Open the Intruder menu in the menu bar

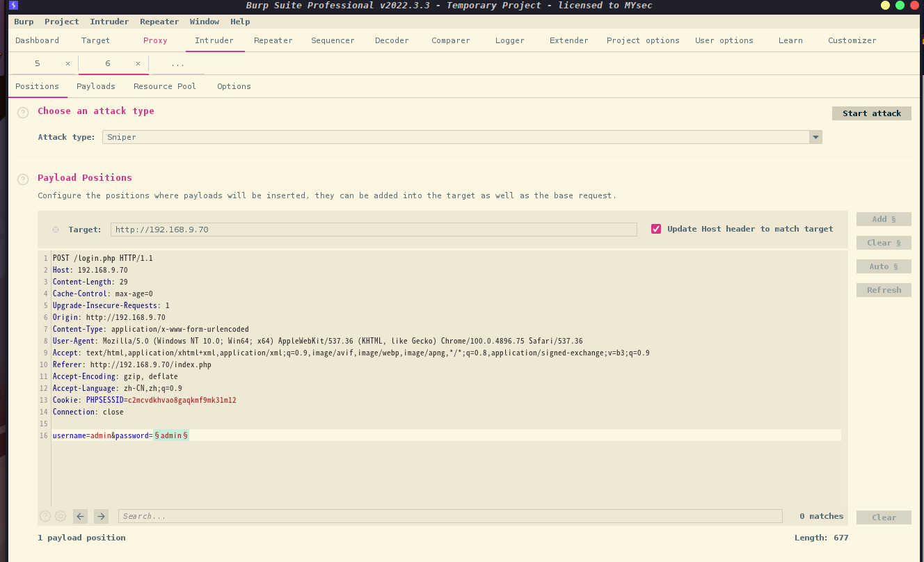(109, 22)
